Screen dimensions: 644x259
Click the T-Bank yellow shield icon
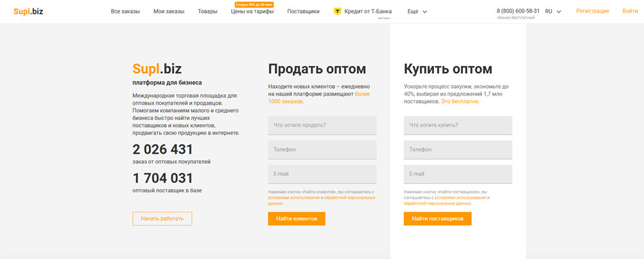tap(337, 12)
